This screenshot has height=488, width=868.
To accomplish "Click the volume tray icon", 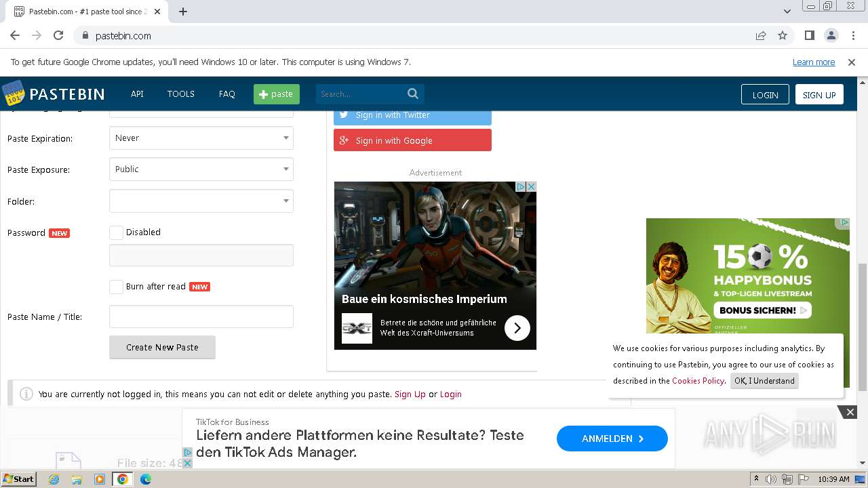I will point(771,479).
